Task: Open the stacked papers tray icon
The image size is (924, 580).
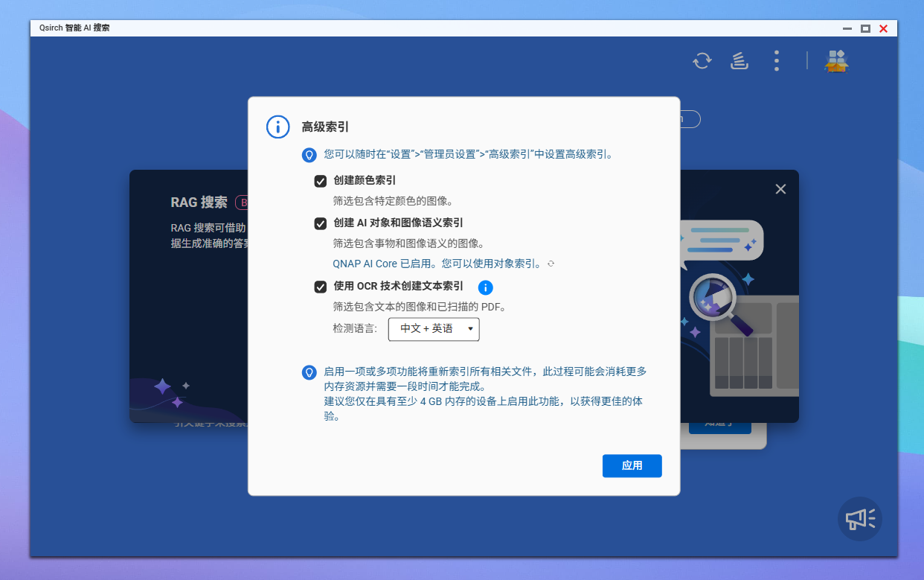Action: coord(739,60)
